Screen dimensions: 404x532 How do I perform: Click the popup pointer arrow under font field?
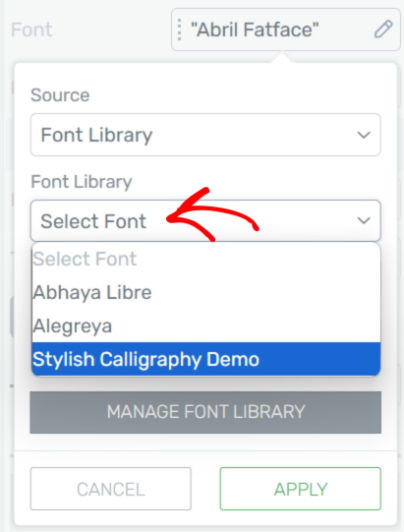281,57
